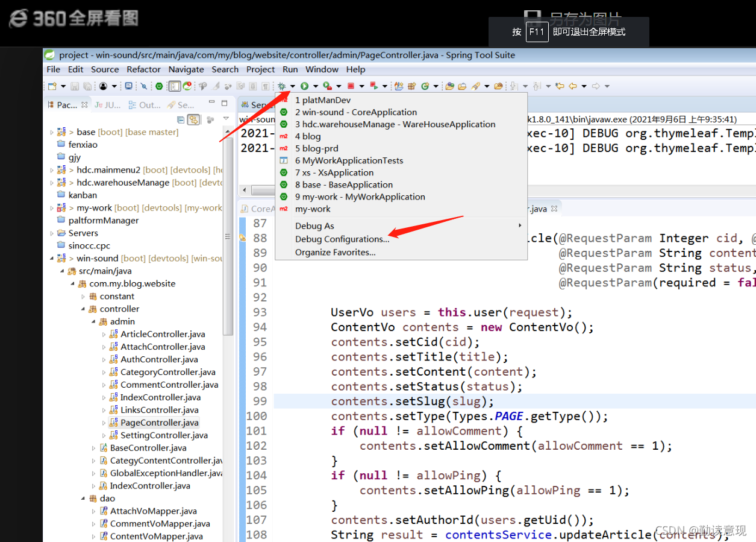Open the Search flashlight dropdown arrow
The height and width of the screenshot is (542, 756).
click(x=487, y=86)
